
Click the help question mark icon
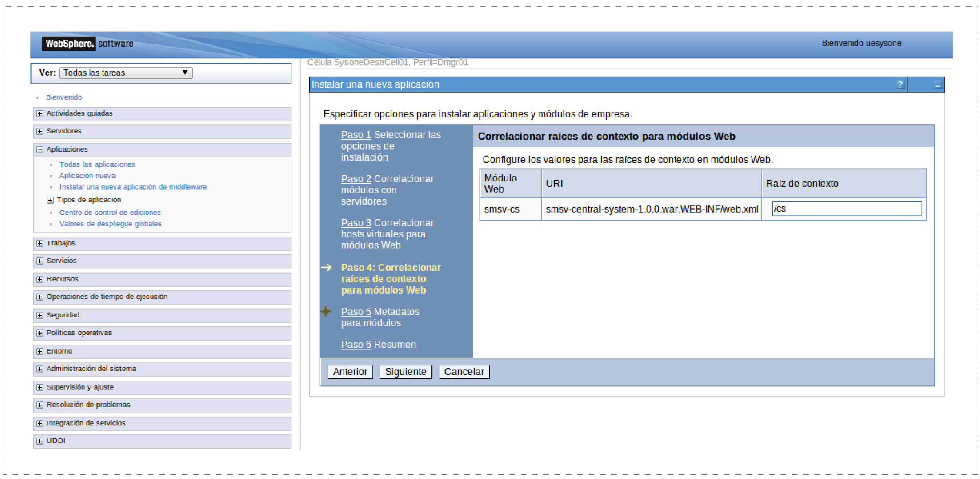point(899,84)
